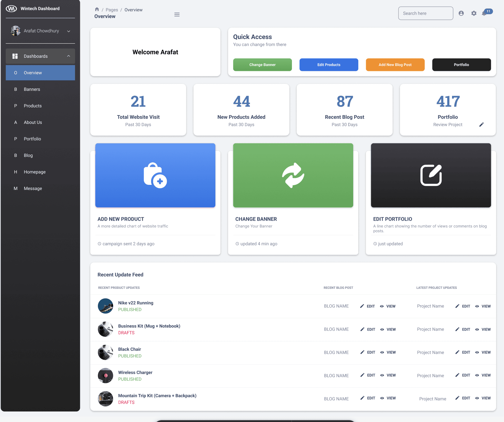
Task: Click the edit portfolio square-pencil icon
Action: tap(431, 175)
